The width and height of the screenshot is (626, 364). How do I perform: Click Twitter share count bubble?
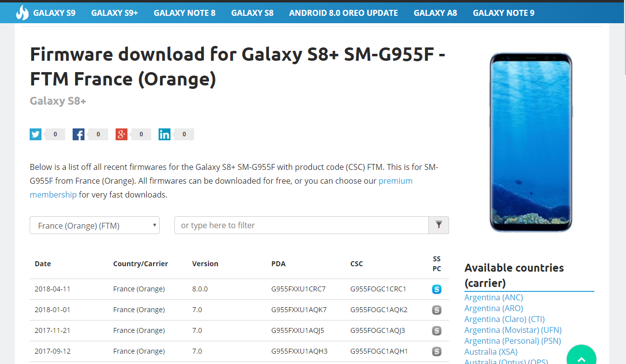pos(55,134)
